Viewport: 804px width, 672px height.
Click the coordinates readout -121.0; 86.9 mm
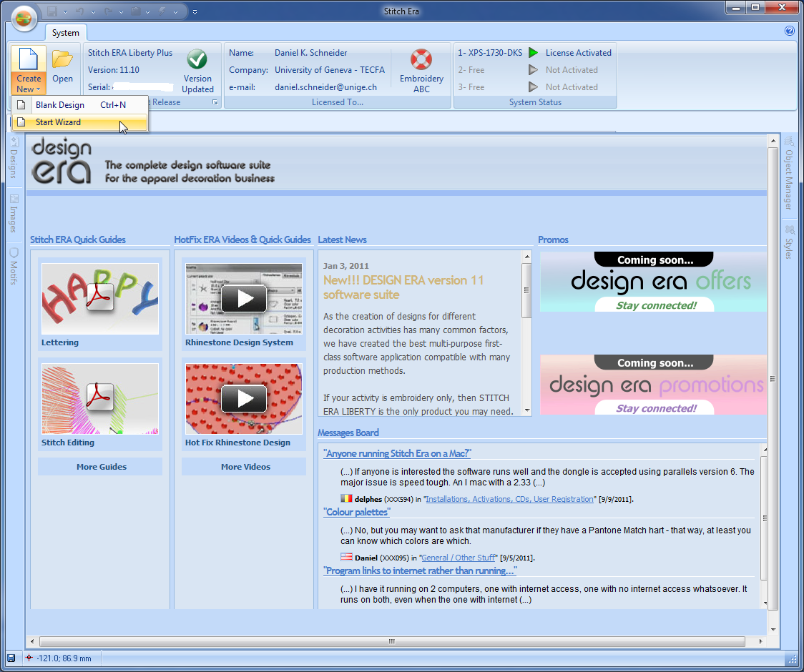pyautogui.click(x=64, y=658)
